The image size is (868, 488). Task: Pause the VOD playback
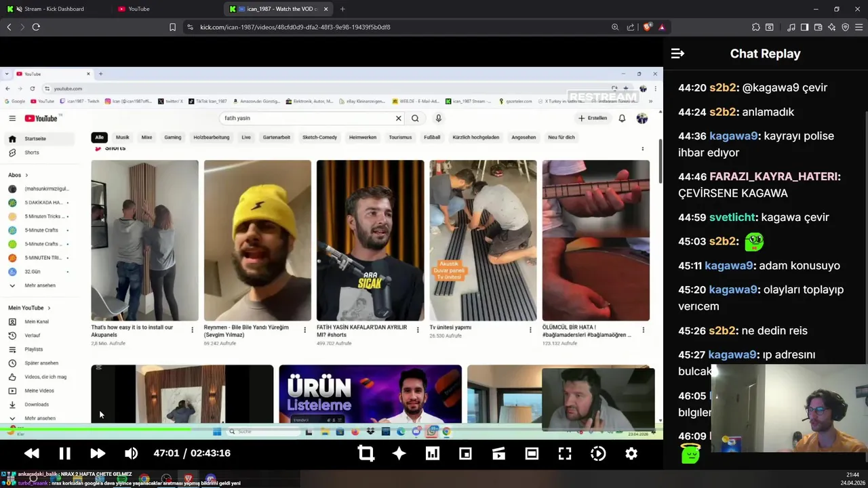coord(64,453)
